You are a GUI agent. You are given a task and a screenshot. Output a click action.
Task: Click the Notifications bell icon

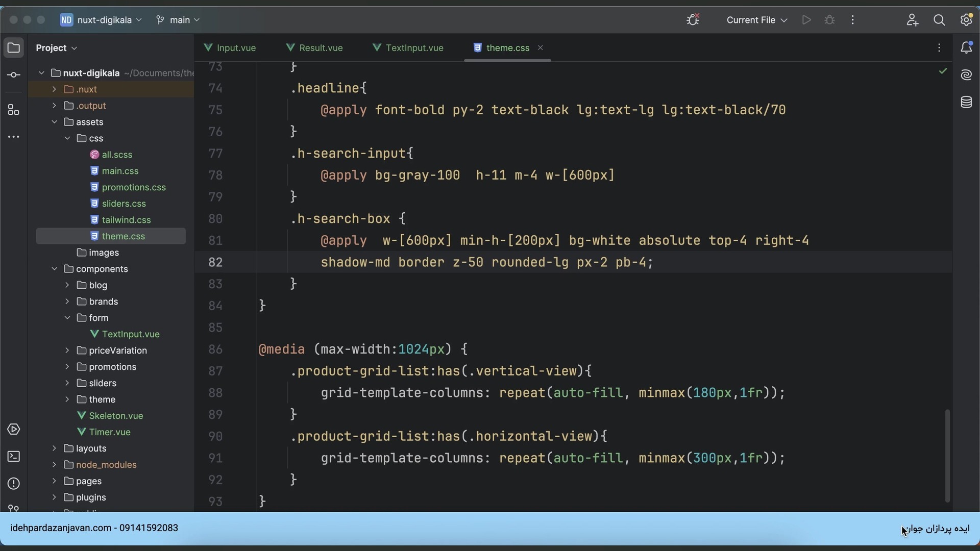click(x=966, y=48)
